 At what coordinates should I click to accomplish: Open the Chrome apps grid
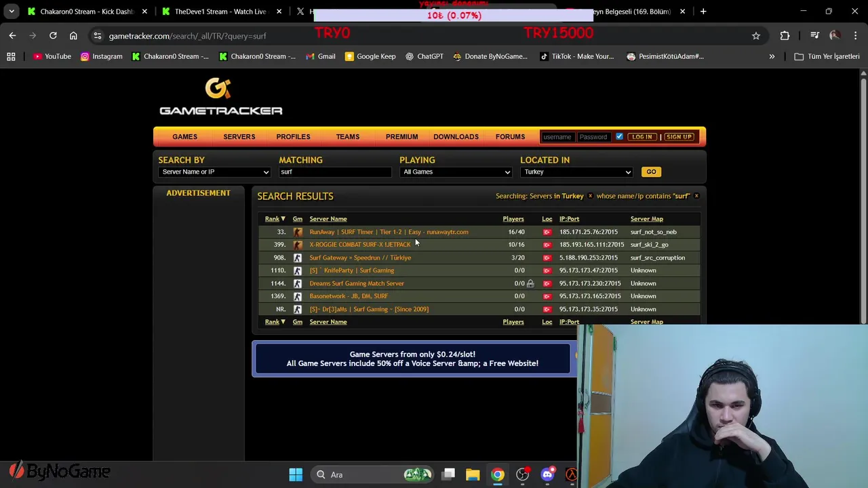[11, 56]
